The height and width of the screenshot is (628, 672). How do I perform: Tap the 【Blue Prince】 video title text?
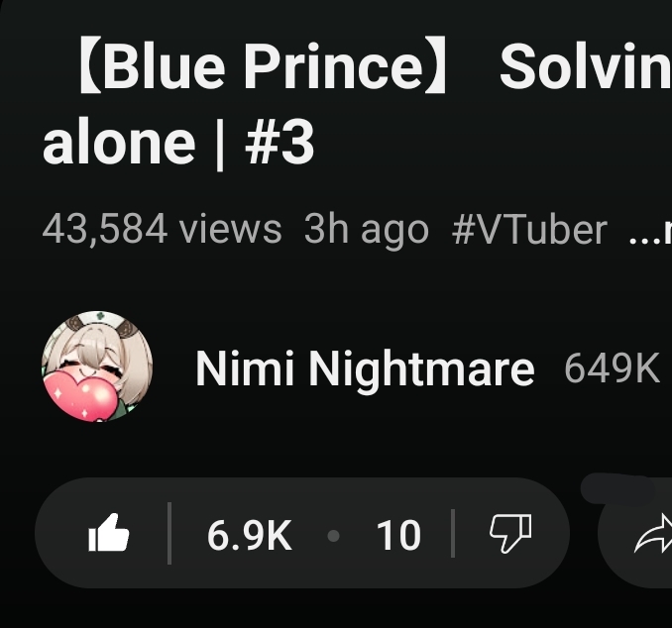(x=263, y=67)
